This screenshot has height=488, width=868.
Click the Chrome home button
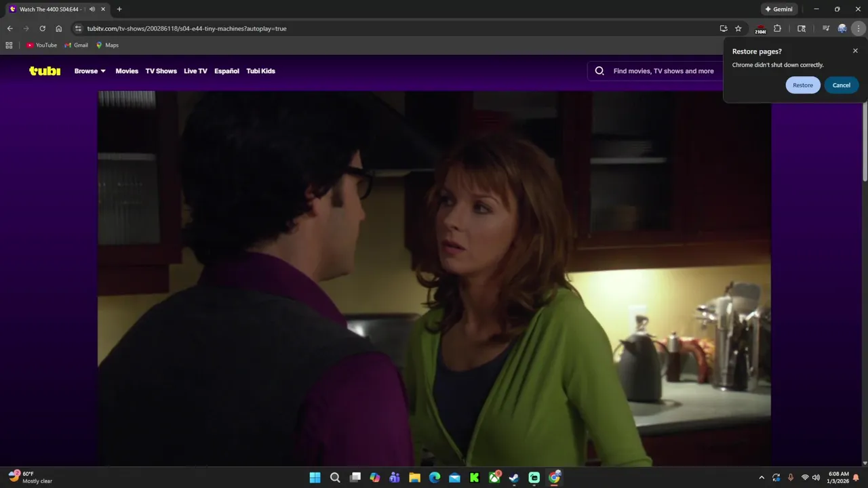coord(59,28)
